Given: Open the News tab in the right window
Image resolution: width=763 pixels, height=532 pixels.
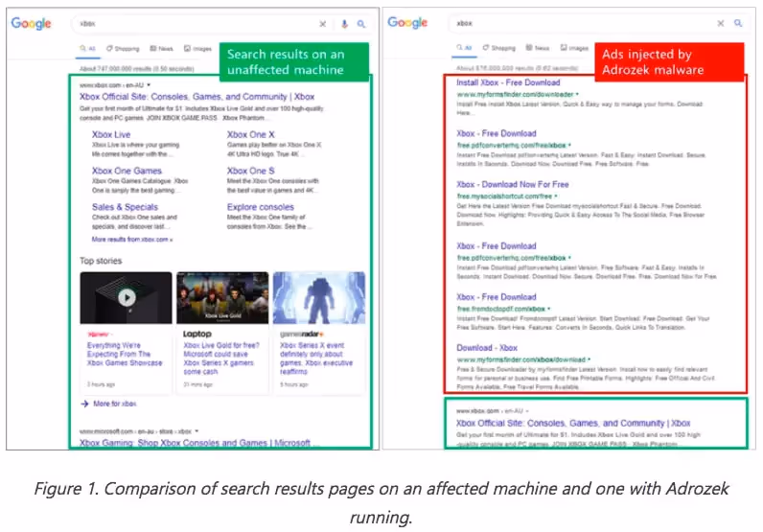Looking at the screenshot, I should [538, 48].
